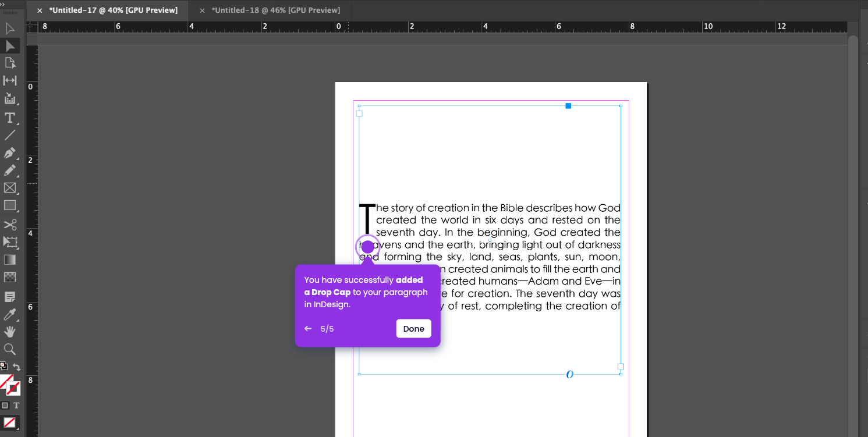Click the blue anchored object control square
868x437 pixels.
click(x=569, y=106)
